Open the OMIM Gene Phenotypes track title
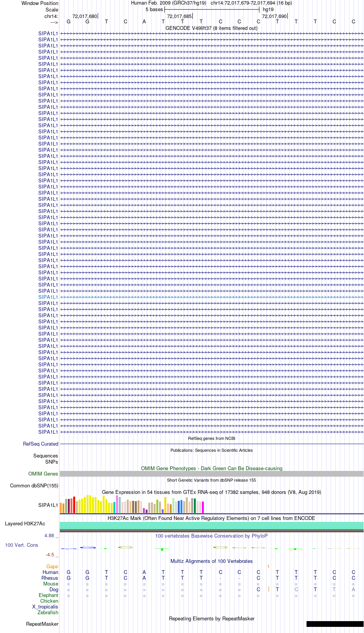Viewport: 364px width, 633px height. 212,468
